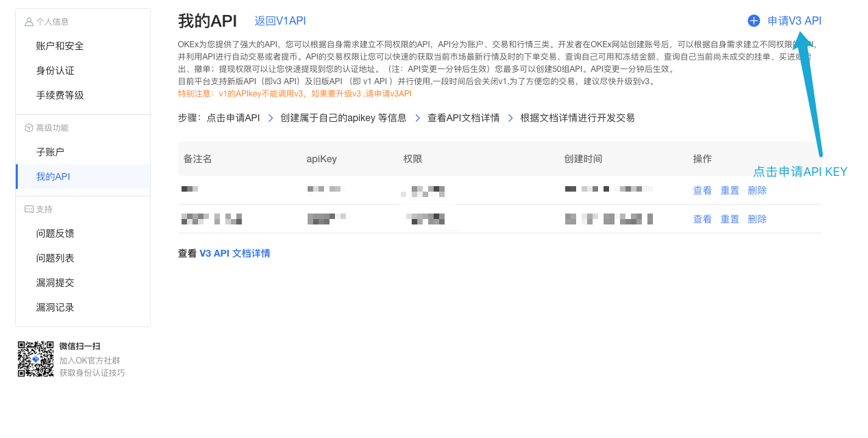868x438 pixels.
Task: View the first API key row (查看)
Action: (x=702, y=190)
